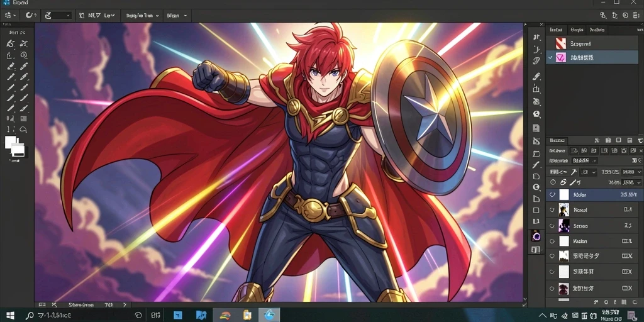Screen dimensions: 644x322
Task: Click the clipboard icon in layers panel header
Action: tap(608, 140)
